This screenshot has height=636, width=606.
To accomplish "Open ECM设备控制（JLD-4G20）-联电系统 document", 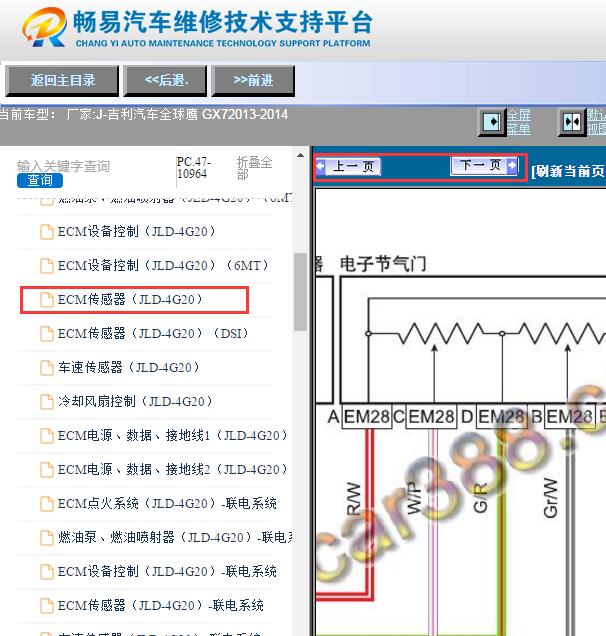I will tap(167, 572).
